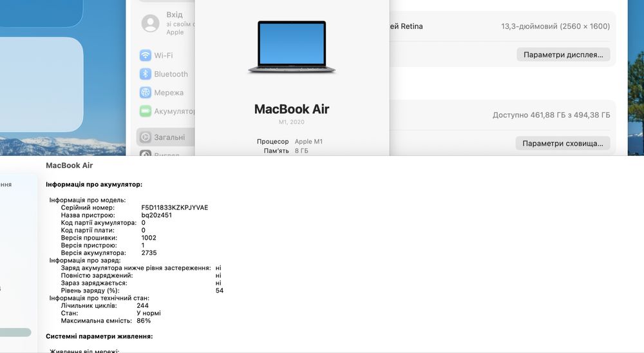Viewport: 644px width, 353px height.
Task: Click the Системні параметри живлення heading
Action: pos(99,336)
